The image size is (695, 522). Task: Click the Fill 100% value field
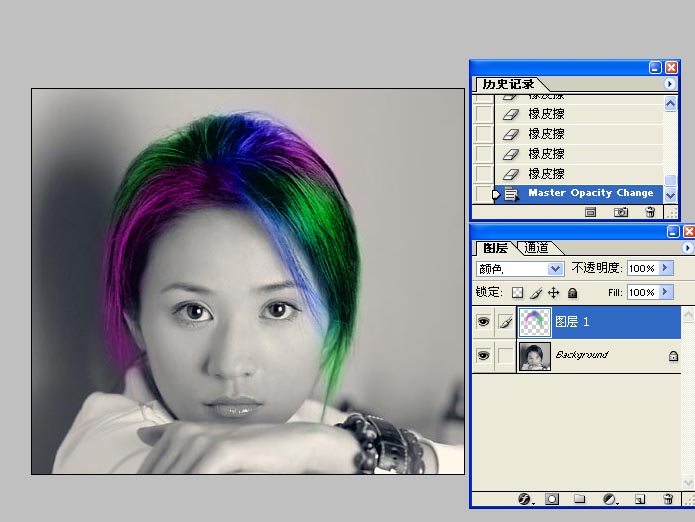(642, 292)
